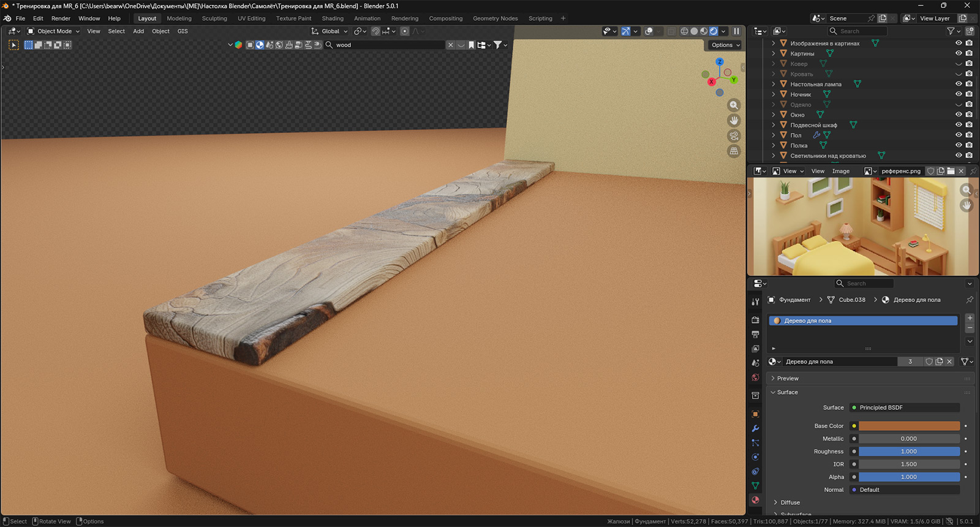The image size is (980, 527).
Task: Show the hidden Ковер collection in viewport
Action: pyautogui.click(x=959, y=64)
